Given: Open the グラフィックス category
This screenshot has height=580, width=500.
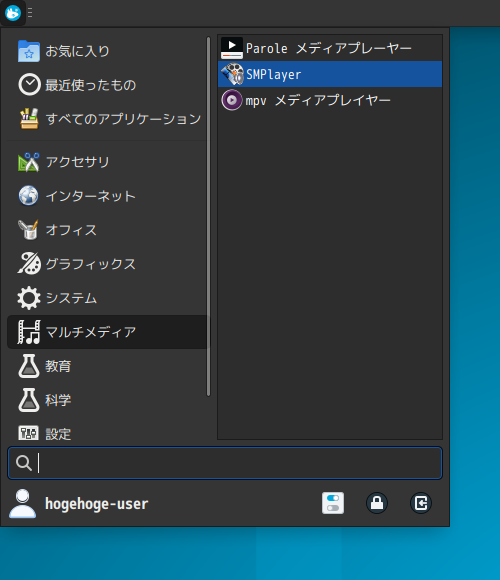Looking at the screenshot, I should (x=107, y=264).
